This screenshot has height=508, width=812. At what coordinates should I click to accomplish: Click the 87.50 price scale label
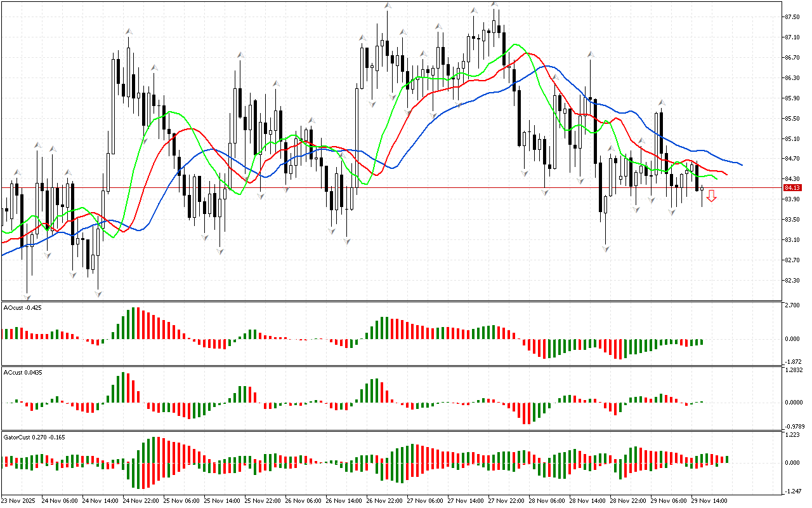click(x=792, y=17)
